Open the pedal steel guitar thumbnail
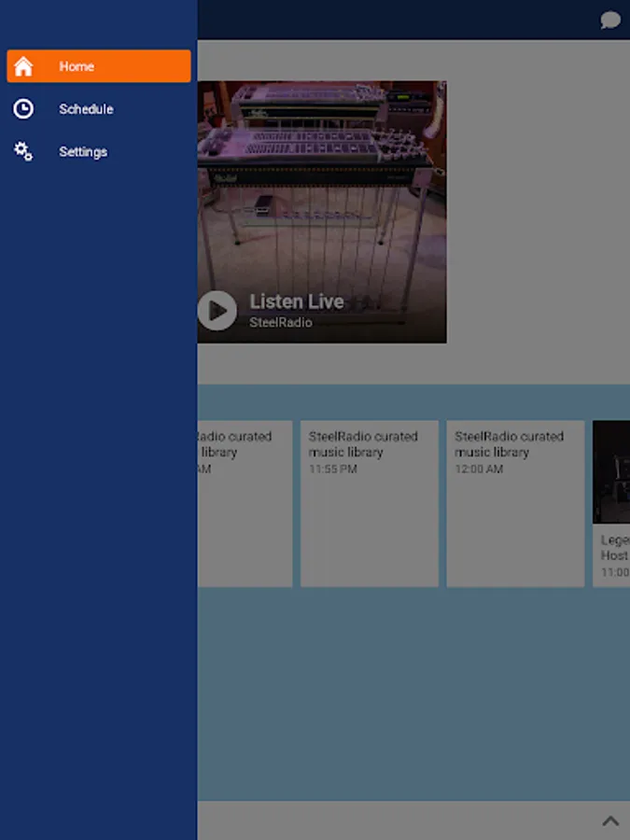The width and height of the screenshot is (630, 840). click(x=322, y=212)
